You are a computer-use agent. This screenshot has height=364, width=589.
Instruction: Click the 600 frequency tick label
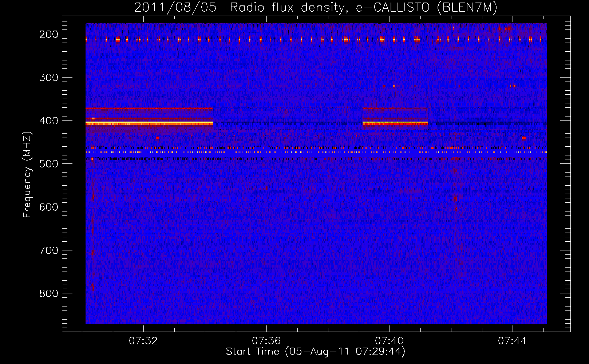point(48,207)
